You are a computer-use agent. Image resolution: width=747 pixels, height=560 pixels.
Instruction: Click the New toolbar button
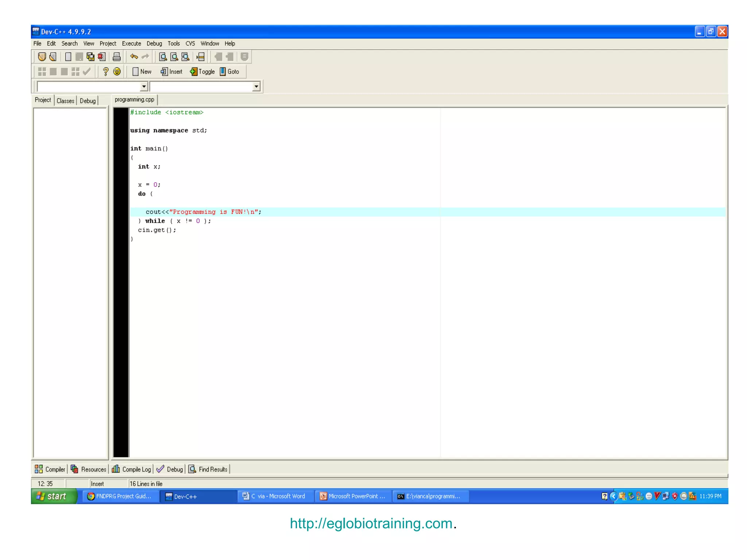click(142, 72)
